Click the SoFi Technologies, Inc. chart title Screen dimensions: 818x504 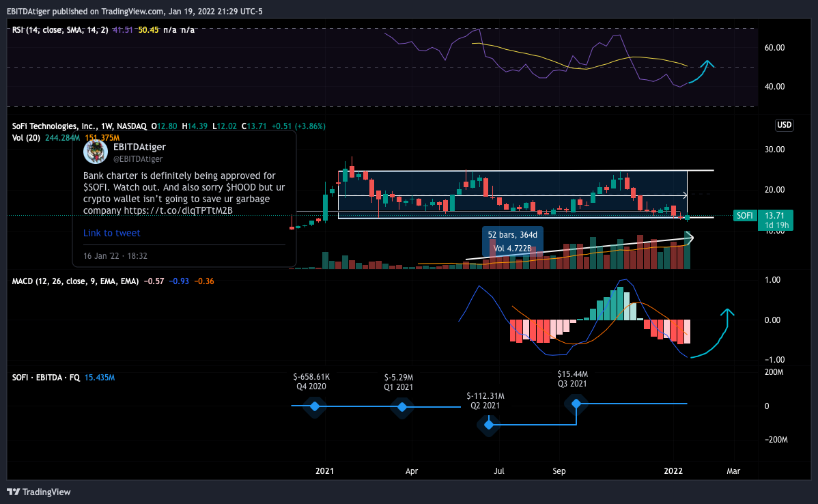[79, 126]
